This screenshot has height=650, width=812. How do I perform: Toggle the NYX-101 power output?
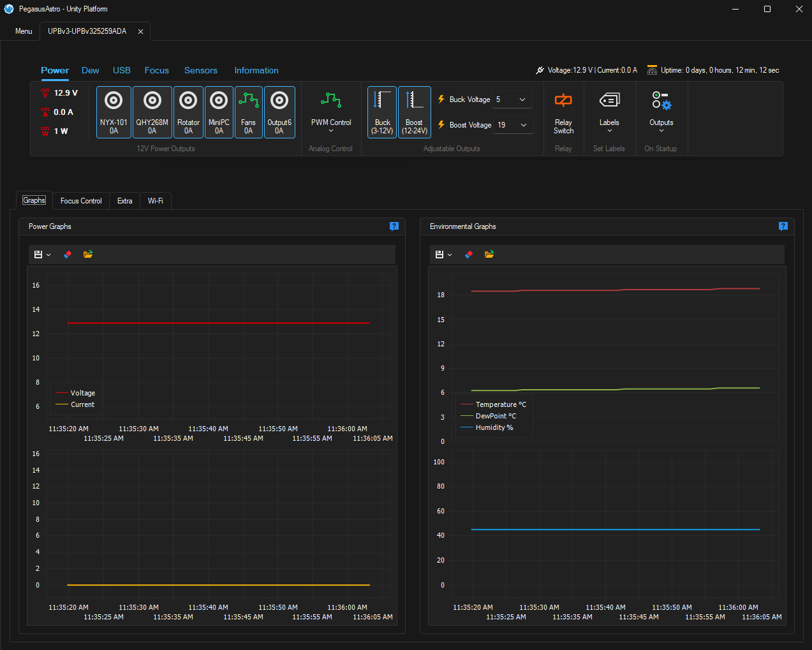[114, 112]
